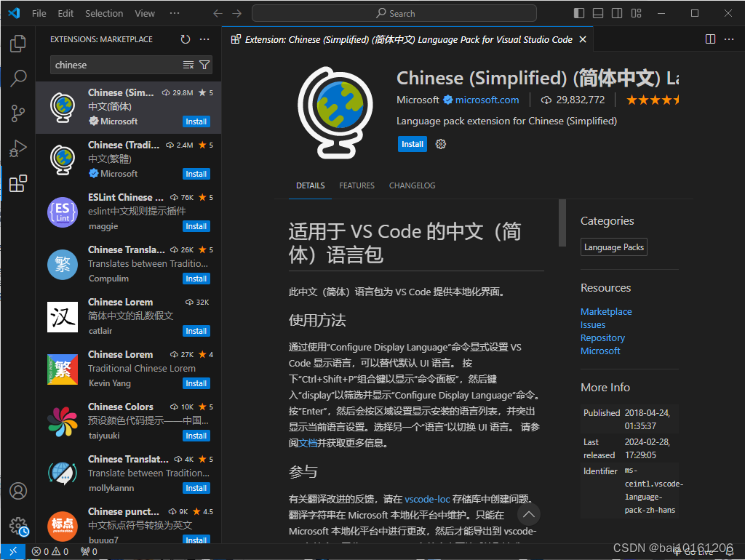Image resolution: width=745 pixels, height=560 pixels.
Task: Refresh the extensions marketplace list
Action: click(186, 39)
